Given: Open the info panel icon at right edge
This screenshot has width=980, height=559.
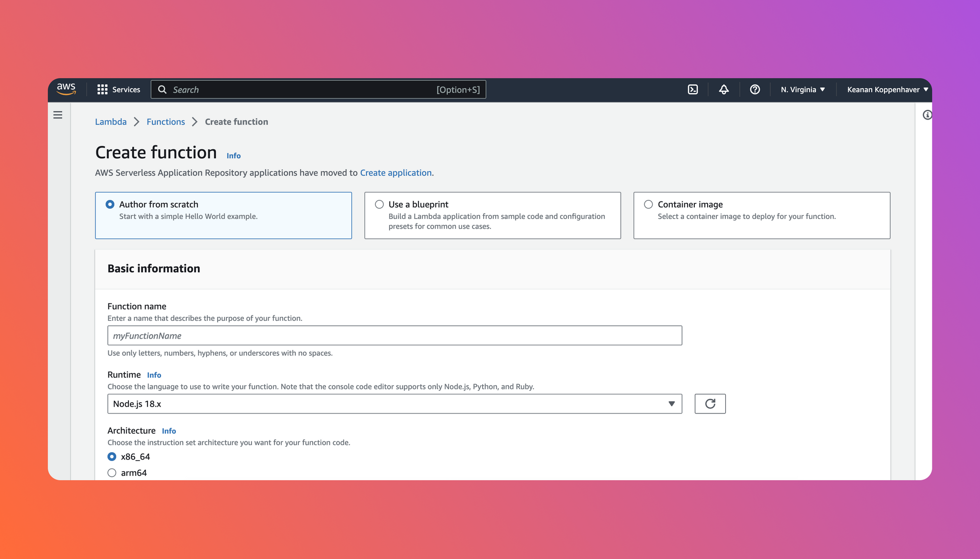Looking at the screenshot, I should point(927,115).
